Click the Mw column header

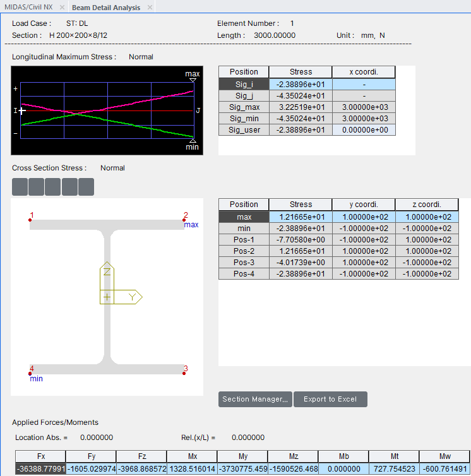point(444,456)
